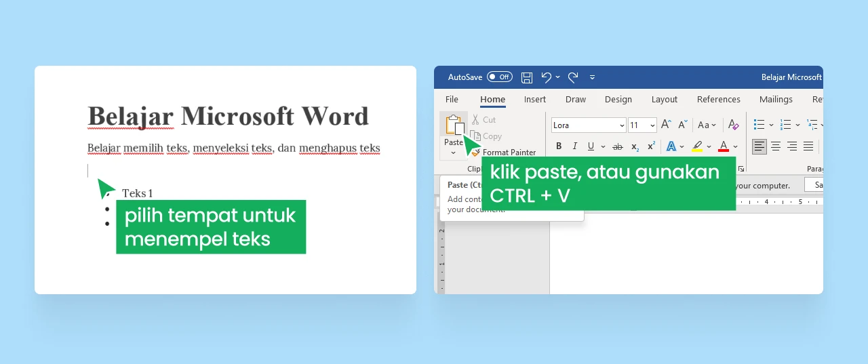The image size is (868, 364).
Task: Open Customize Quick Access Toolbar dropdown
Action: pos(592,77)
